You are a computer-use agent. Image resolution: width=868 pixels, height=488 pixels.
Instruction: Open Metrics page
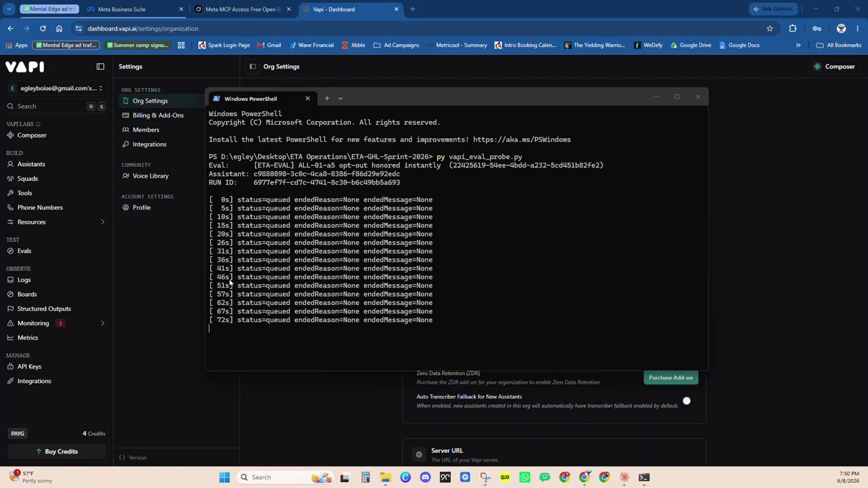tap(28, 338)
